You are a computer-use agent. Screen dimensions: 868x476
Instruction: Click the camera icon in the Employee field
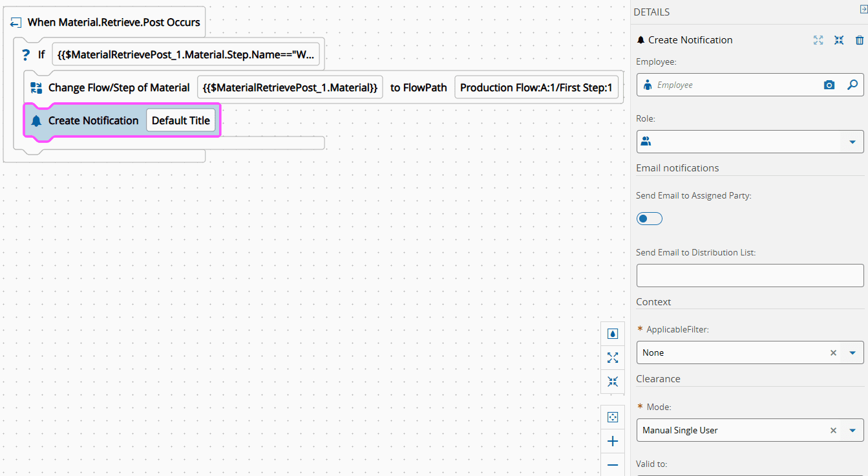coord(829,85)
